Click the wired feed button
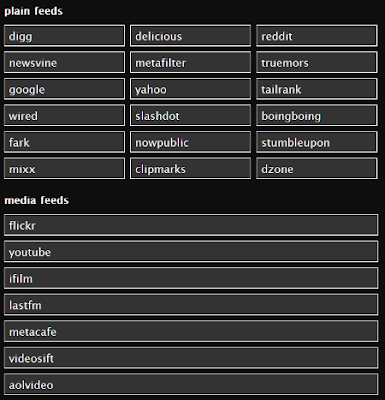This screenshot has height=400, width=385. (x=64, y=115)
